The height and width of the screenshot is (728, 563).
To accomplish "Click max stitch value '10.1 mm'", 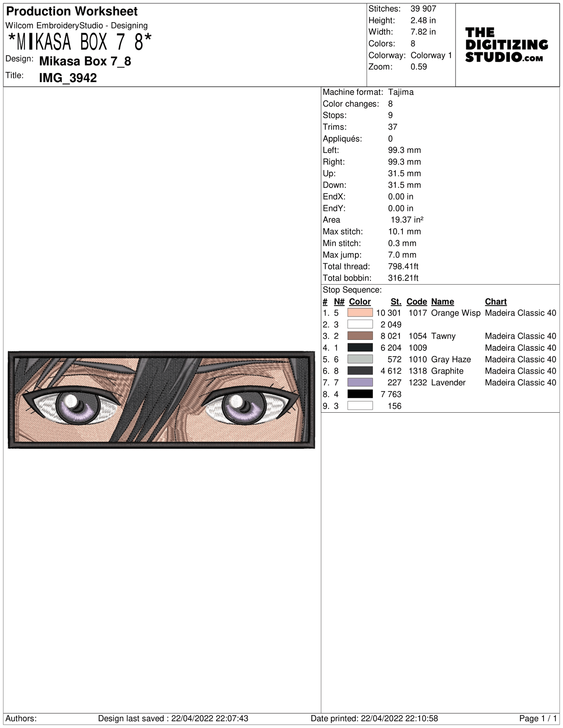I will tap(404, 232).
